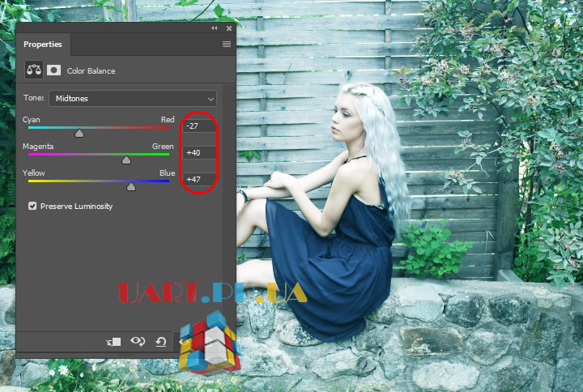Click the Yellow-Blue value field showing +47

pos(199,180)
